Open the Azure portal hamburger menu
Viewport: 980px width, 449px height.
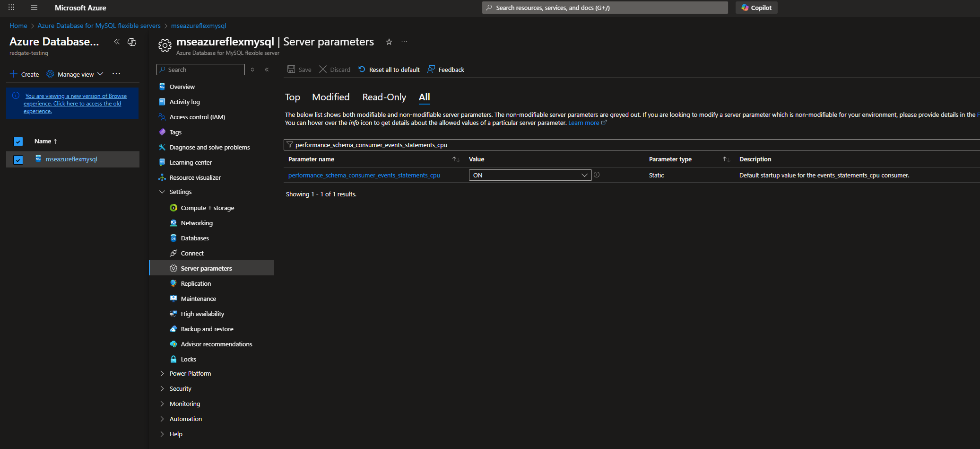point(34,8)
